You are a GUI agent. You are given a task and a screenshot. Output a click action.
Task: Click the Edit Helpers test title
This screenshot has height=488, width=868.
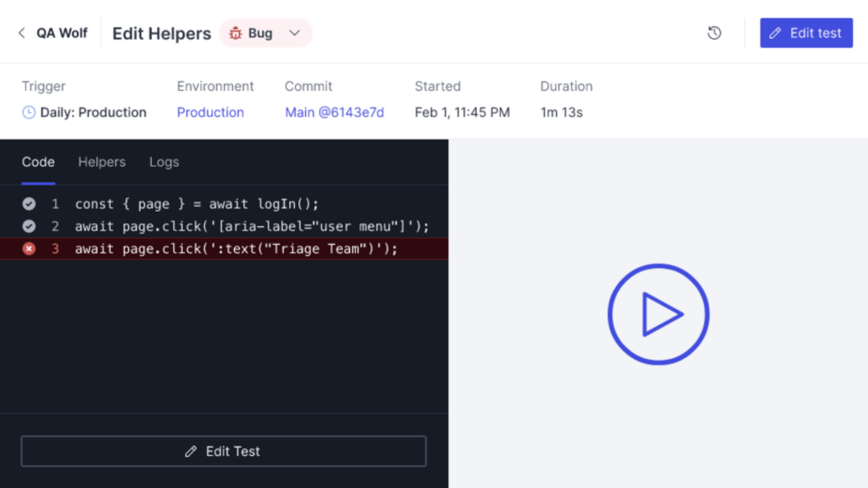(x=162, y=33)
